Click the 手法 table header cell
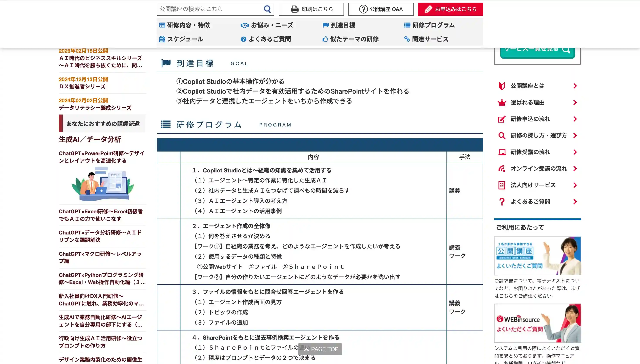 [465, 157]
